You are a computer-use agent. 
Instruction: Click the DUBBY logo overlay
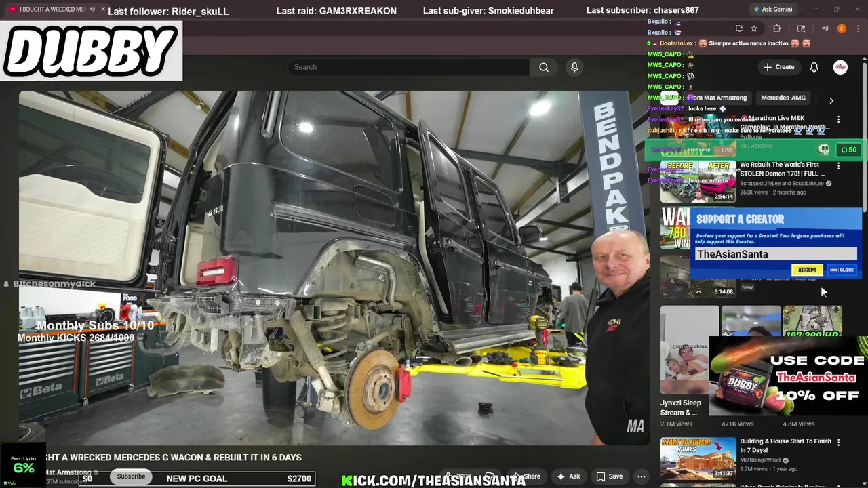[91, 51]
